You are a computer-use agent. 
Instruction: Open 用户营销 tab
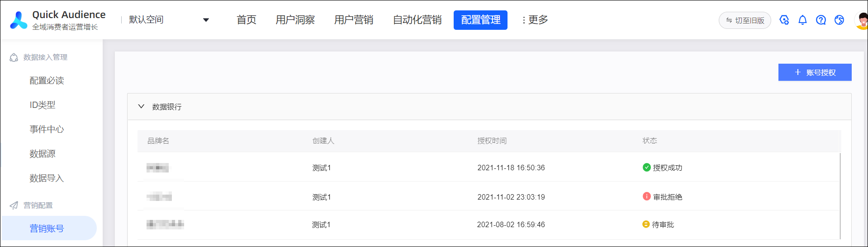(x=354, y=20)
